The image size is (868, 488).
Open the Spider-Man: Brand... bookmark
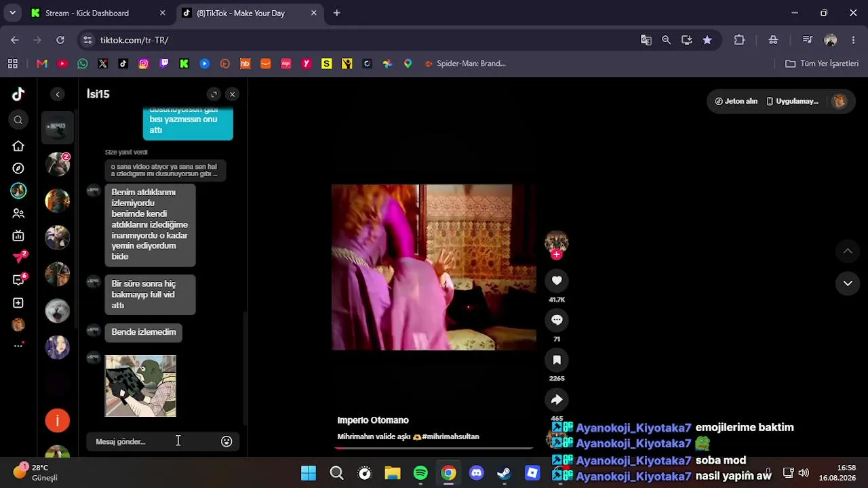coord(465,64)
